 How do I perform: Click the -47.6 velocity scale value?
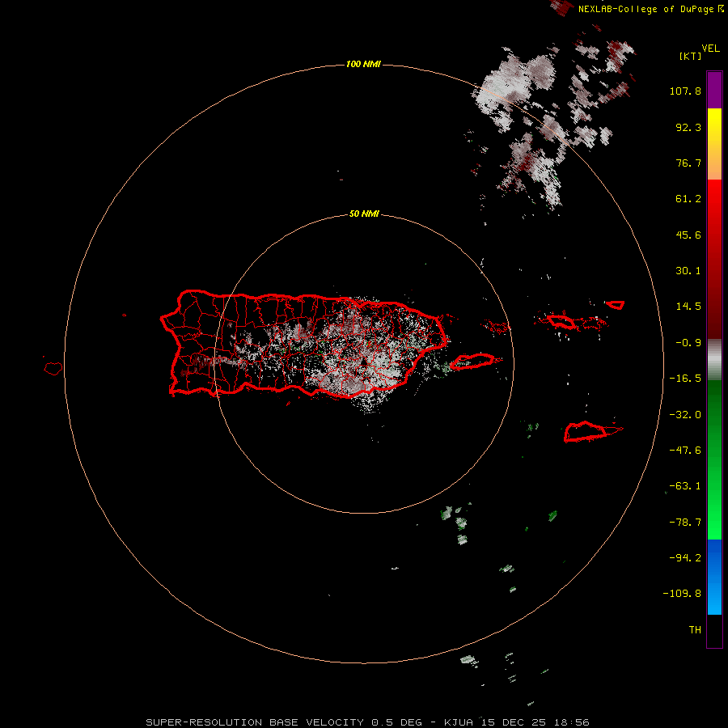[685, 451]
